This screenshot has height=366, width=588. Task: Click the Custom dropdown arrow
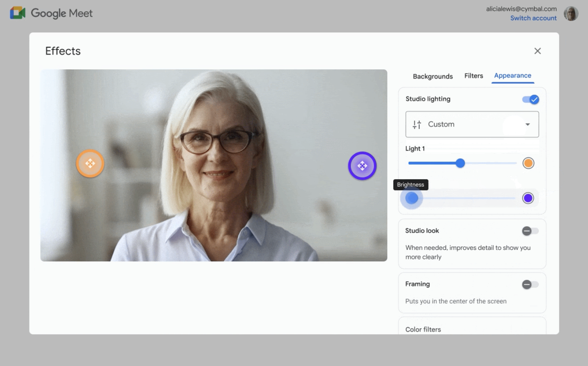tap(528, 124)
